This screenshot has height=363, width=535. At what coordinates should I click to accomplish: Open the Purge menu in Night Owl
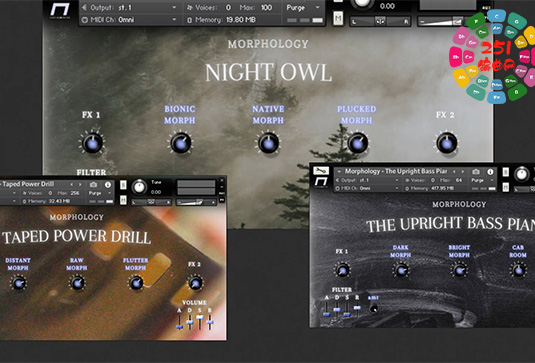[303, 7]
